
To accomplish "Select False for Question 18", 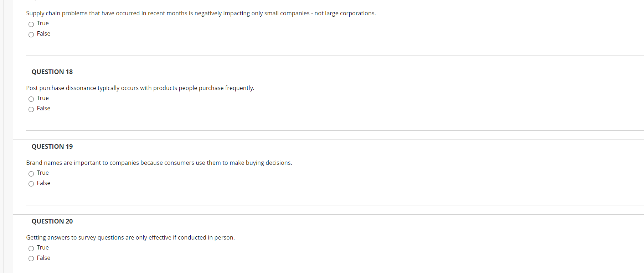I will click(x=31, y=109).
